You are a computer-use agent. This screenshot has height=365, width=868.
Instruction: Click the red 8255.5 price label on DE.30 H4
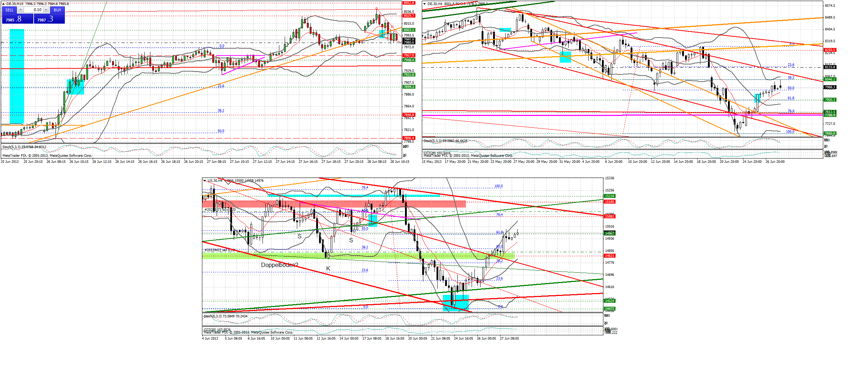[830, 50]
